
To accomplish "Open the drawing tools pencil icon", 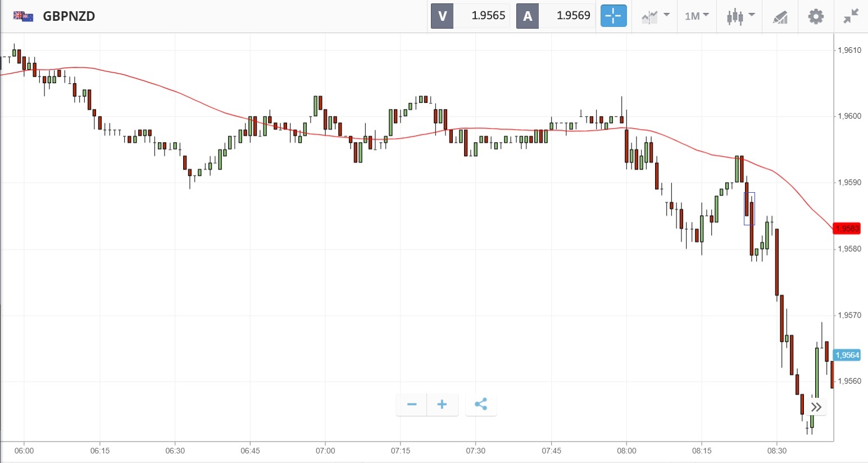I will [x=780, y=16].
